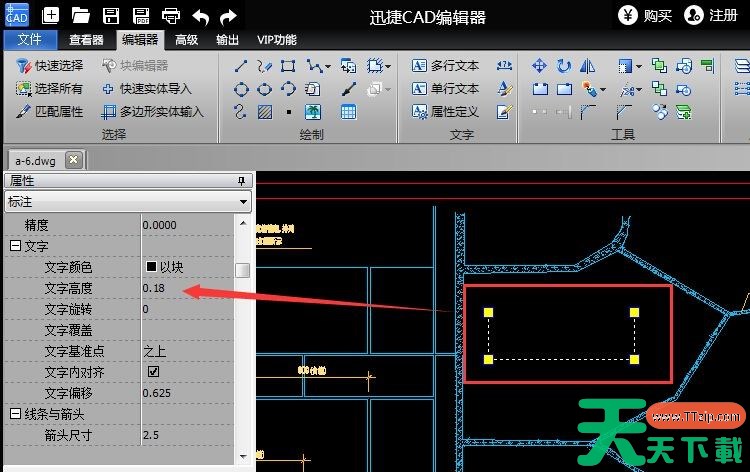Image resolution: width=750 pixels, height=472 pixels.
Task: Open the 标注 entity type dropdown
Action: tap(243, 202)
